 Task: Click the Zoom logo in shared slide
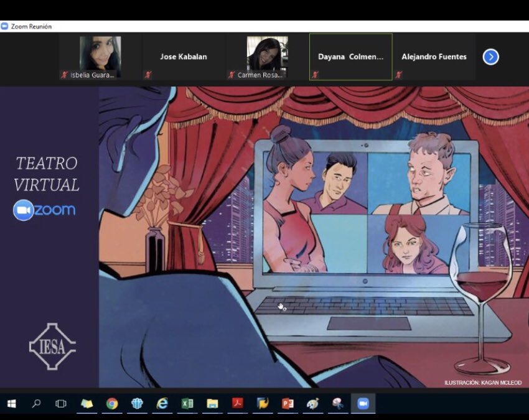point(44,210)
